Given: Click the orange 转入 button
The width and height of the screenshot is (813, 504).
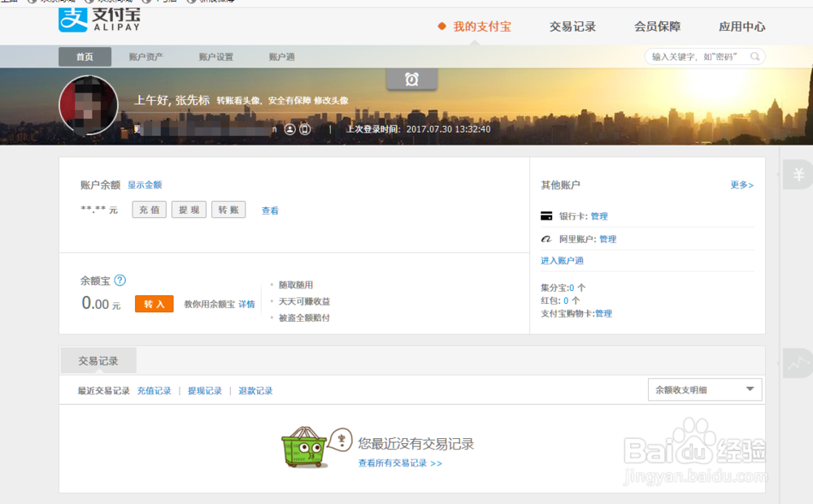Looking at the screenshot, I should tap(154, 303).
